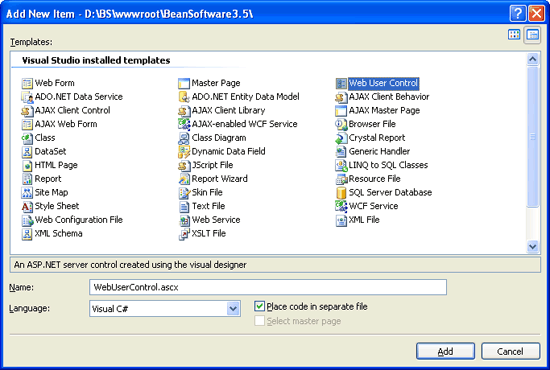
Task: Cancel the Add New Item dialog
Action: pos(510,351)
